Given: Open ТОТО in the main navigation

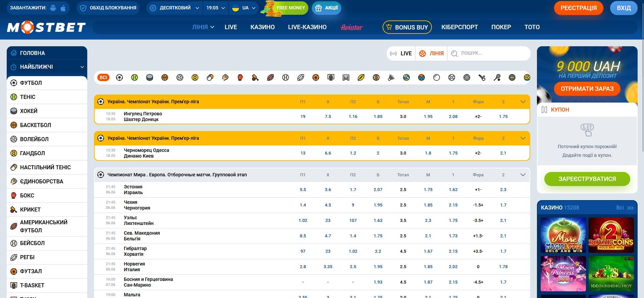Looking at the screenshot, I should [532, 27].
